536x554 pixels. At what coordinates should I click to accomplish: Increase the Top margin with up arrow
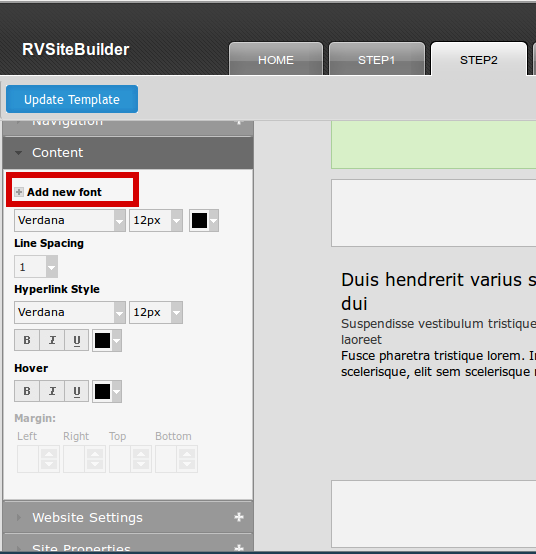coord(141,453)
